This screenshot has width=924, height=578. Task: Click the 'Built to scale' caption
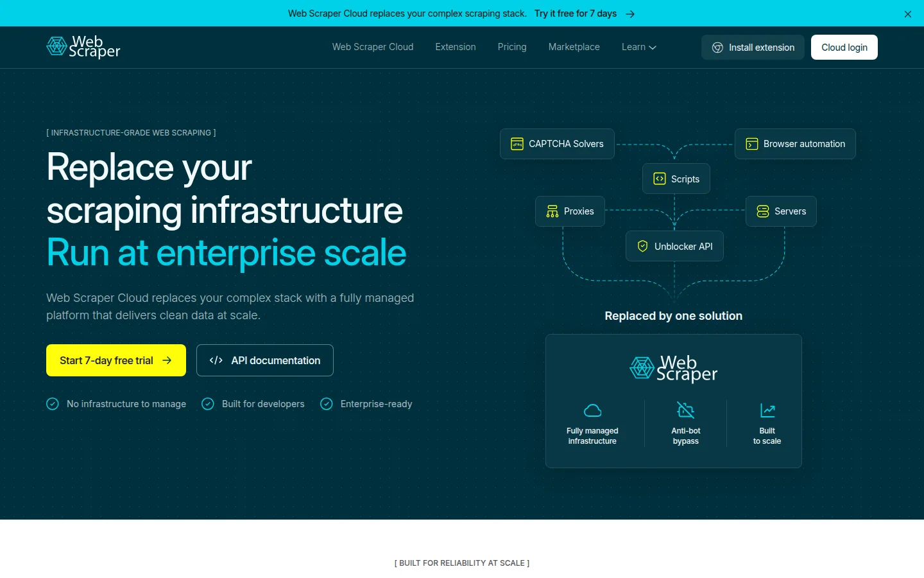pos(767,436)
